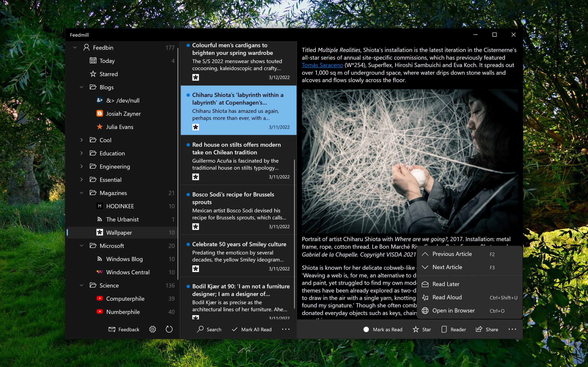Mark the open article as read
The height and width of the screenshot is (367, 588).
click(382, 329)
